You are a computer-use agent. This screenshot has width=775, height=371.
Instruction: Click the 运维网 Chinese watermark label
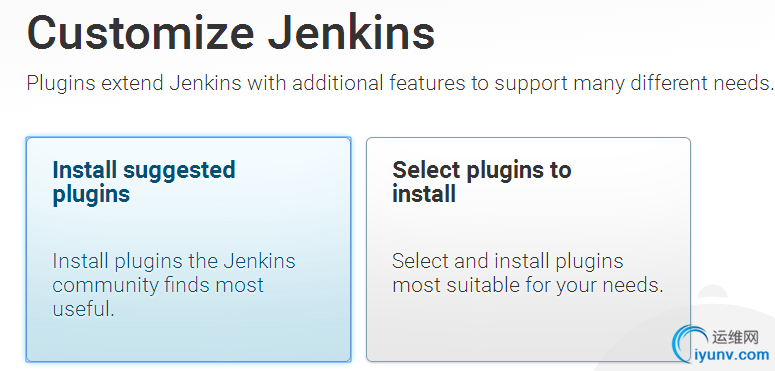[735, 337]
